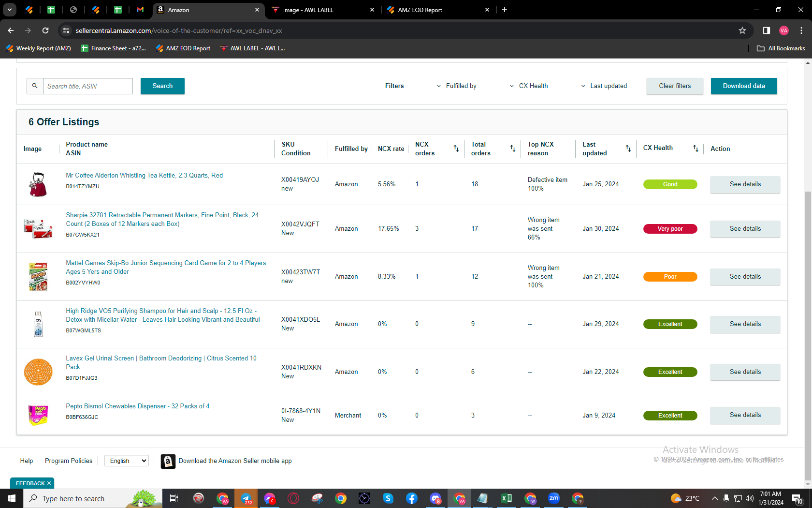
Task: Open the Chrome side panel
Action: (x=767, y=30)
